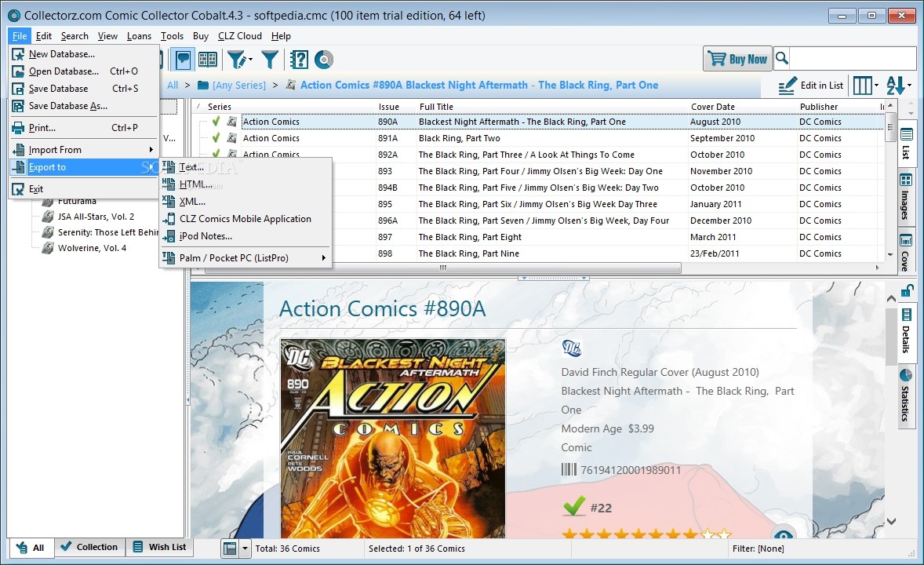Viewport: 924px width, 565px height.
Task: Switch to the Collection tab
Action: click(89, 547)
